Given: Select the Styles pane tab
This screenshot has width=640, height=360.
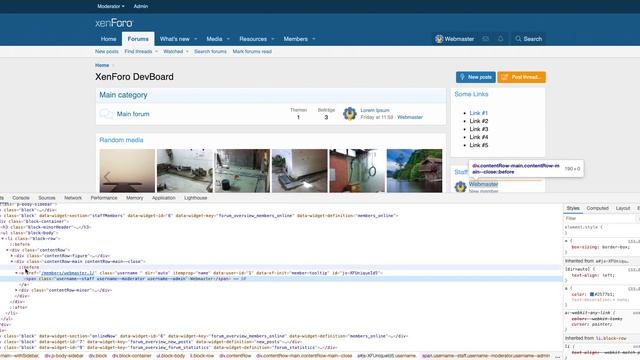Looking at the screenshot, I should click(x=573, y=208).
